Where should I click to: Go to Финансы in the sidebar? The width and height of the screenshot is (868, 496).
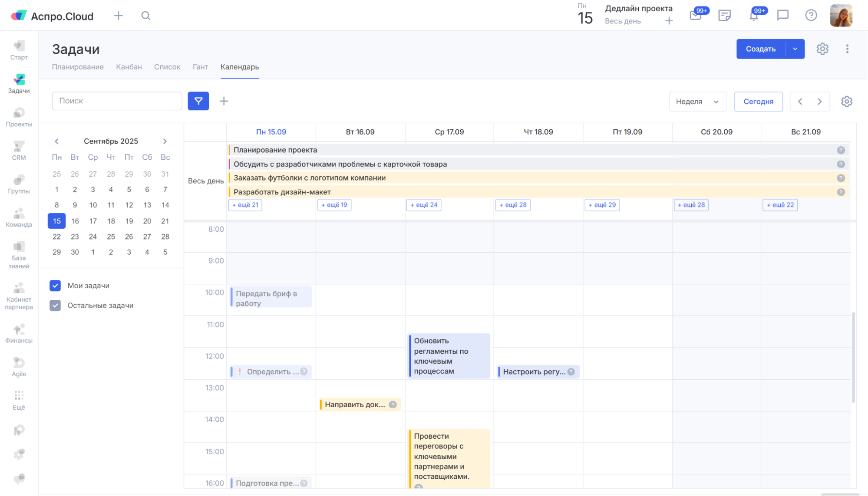coord(19,334)
